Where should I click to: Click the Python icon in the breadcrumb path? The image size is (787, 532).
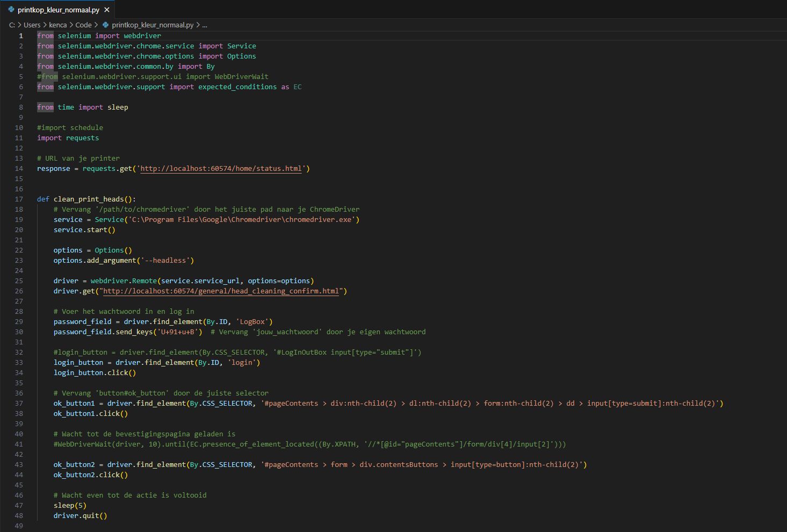(x=106, y=25)
